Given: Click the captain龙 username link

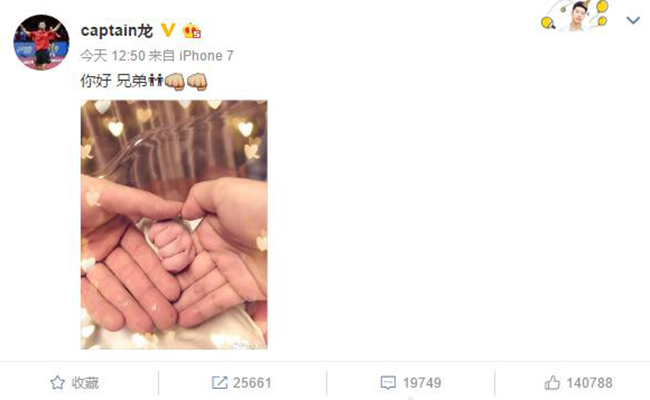Looking at the screenshot, I should pyautogui.click(x=117, y=31).
